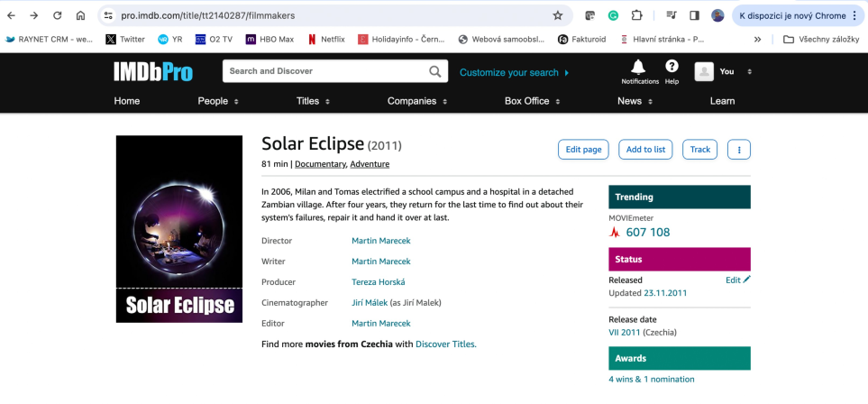Open the Chrome extensions puzzle icon

pyautogui.click(x=636, y=15)
